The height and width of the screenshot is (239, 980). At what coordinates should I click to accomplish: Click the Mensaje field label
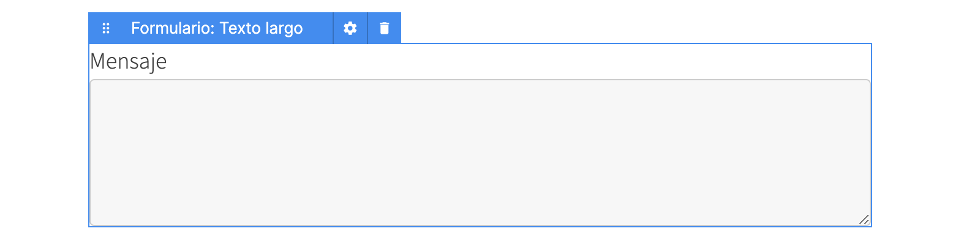coord(128,61)
